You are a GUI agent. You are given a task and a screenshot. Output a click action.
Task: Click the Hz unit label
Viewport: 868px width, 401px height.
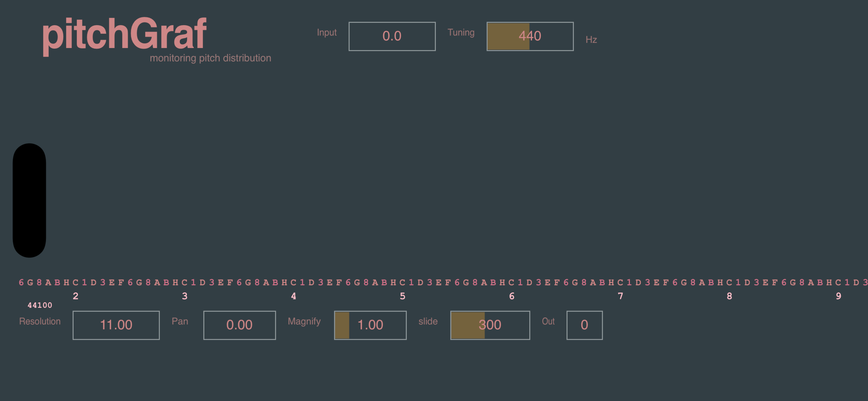click(x=591, y=39)
